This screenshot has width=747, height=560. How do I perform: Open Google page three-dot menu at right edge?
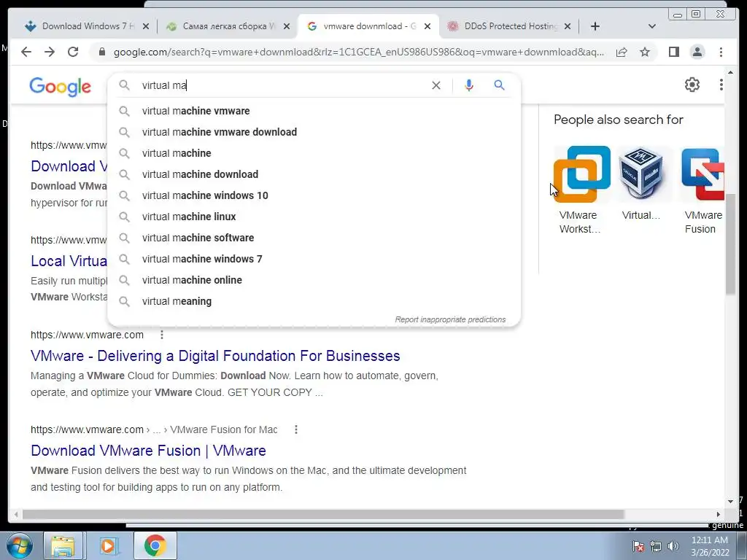click(721, 85)
